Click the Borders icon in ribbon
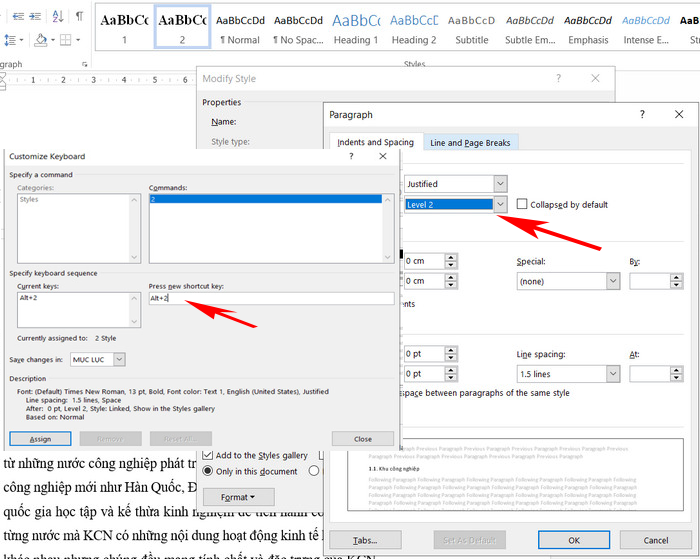This screenshot has height=559, width=700. (67, 40)
